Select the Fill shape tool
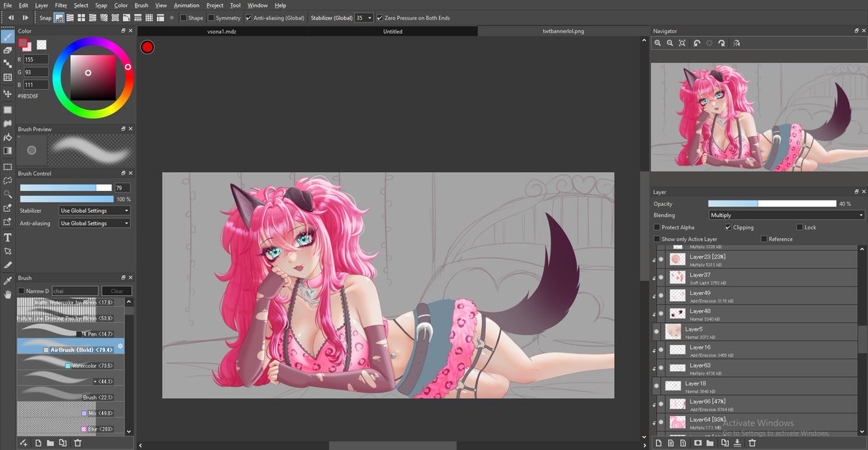This screenshot has height=450, width=868. (x=7, y=110)
